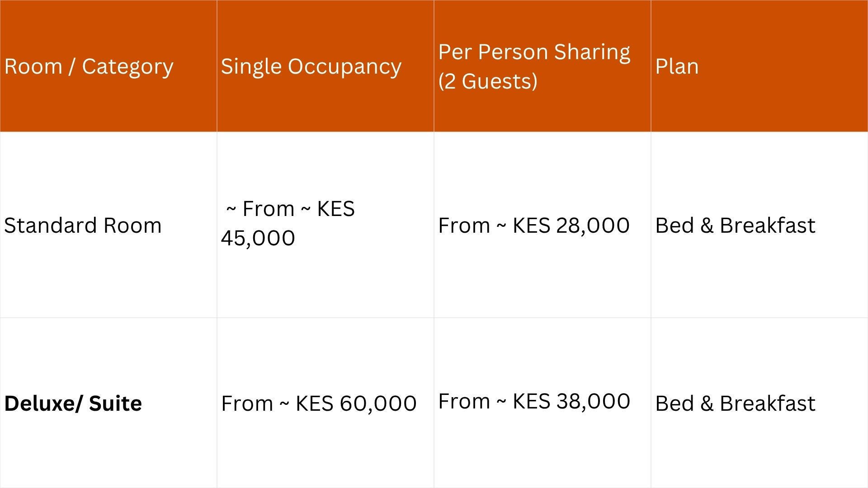Click the Standard Room row label
The image size is (868, 488).
(83, 225)
